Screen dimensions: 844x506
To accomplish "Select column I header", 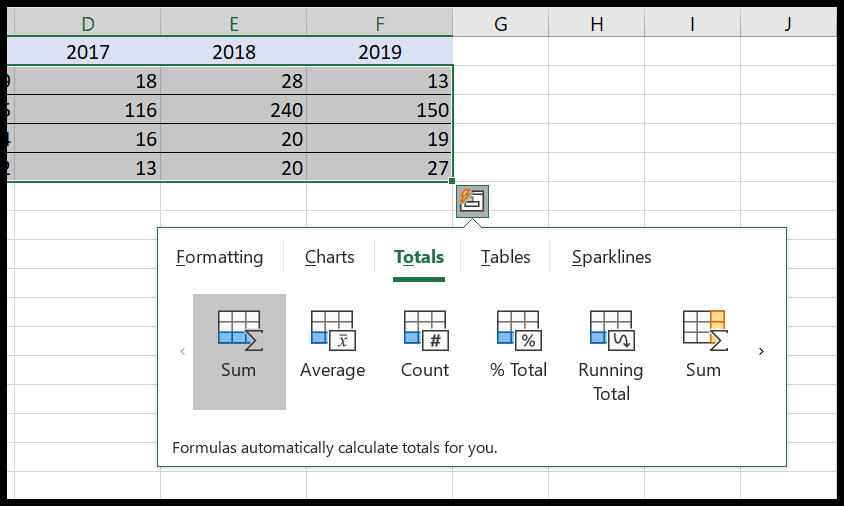I will 692,24.
